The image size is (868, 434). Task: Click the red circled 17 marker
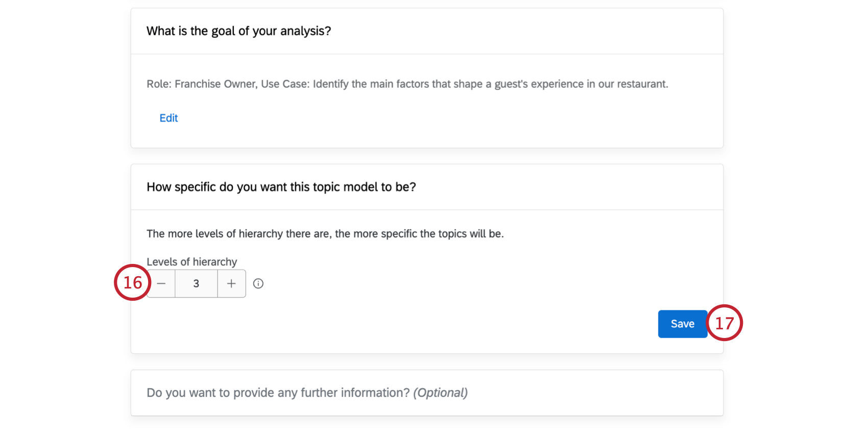(724, 323)
